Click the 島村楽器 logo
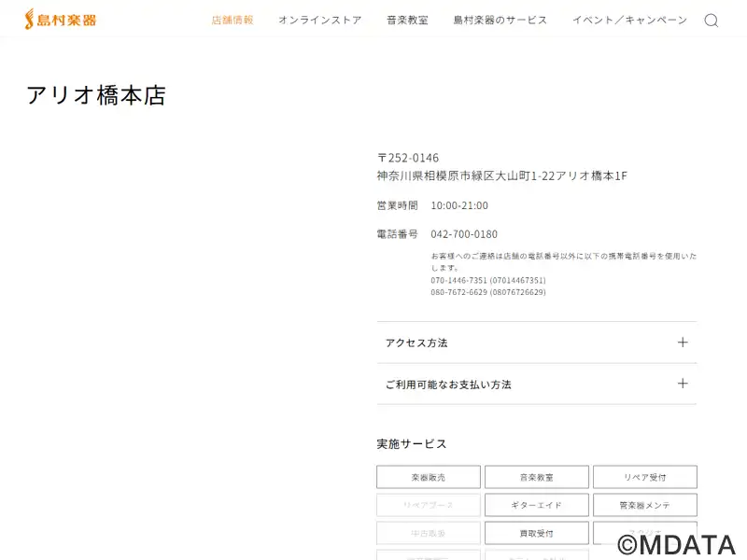 click(61, 20)
